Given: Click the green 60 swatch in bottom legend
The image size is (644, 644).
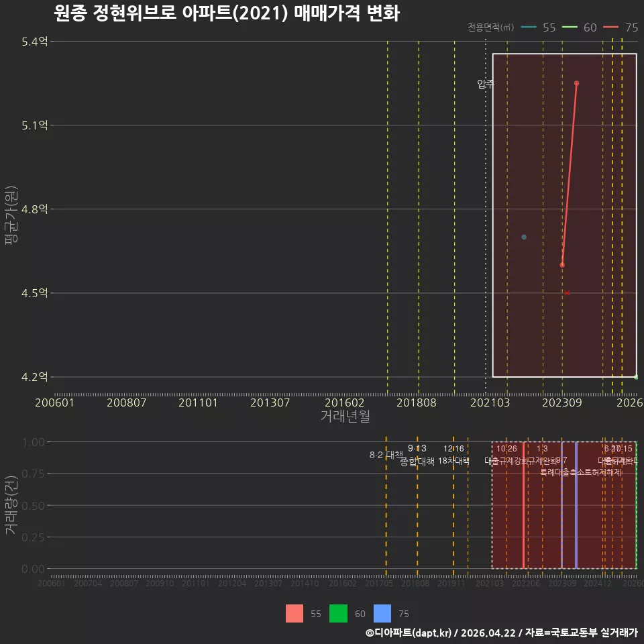Looking at the screenshot, I should click(338, 613).
